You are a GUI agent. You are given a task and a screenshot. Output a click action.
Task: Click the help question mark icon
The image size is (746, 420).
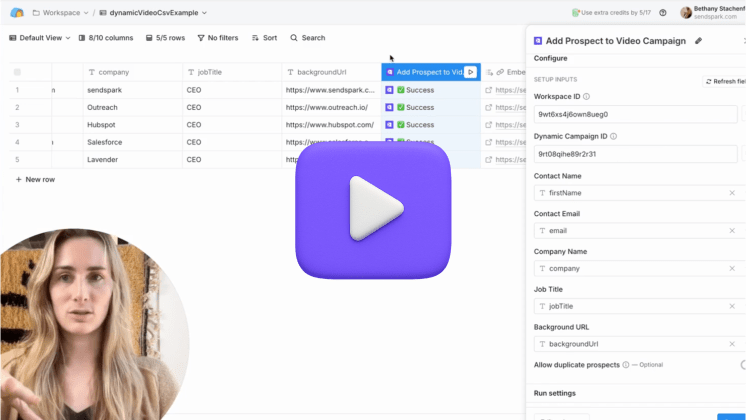(x=663, y=13)
